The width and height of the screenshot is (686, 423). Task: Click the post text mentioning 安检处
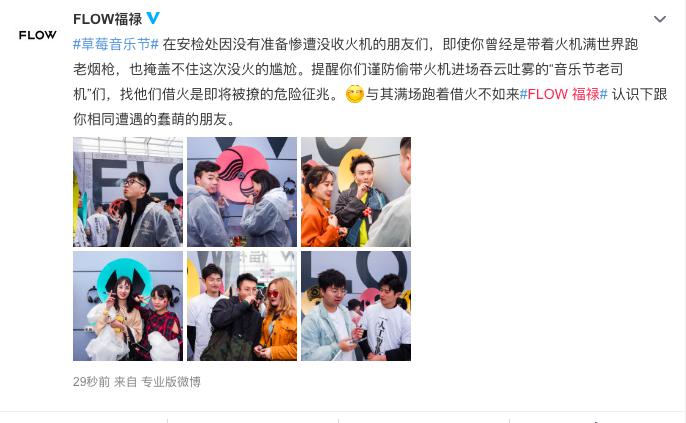[400, 44]
